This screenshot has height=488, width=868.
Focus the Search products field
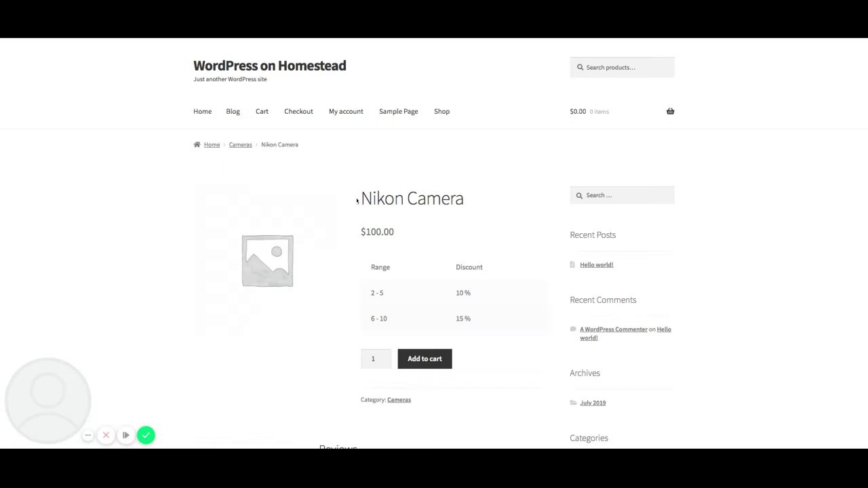(x=622, y=67)
